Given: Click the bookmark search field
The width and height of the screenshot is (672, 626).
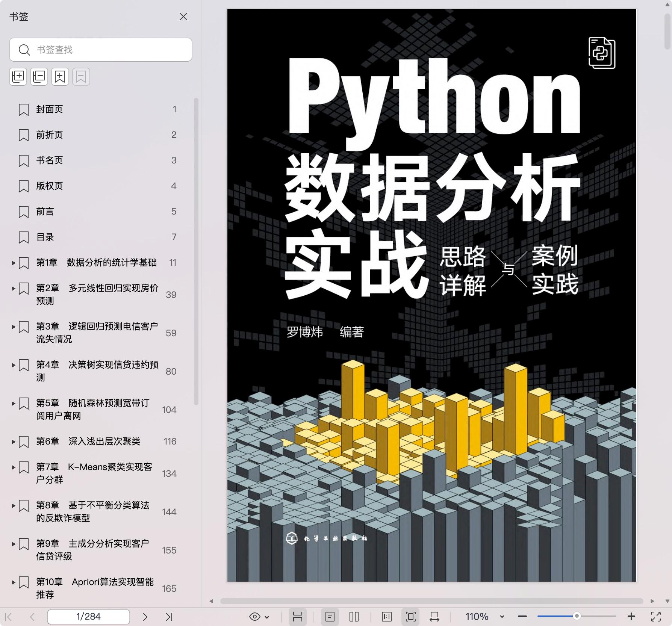Looking at the screenshot, I should click(100, 50).
